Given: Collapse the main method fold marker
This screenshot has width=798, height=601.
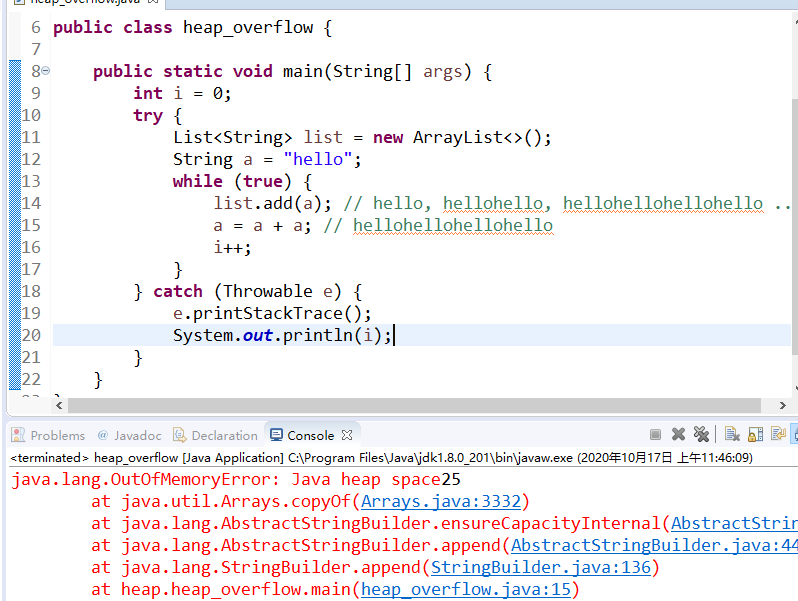Looking at the screenshot, I should click(46, 71).
